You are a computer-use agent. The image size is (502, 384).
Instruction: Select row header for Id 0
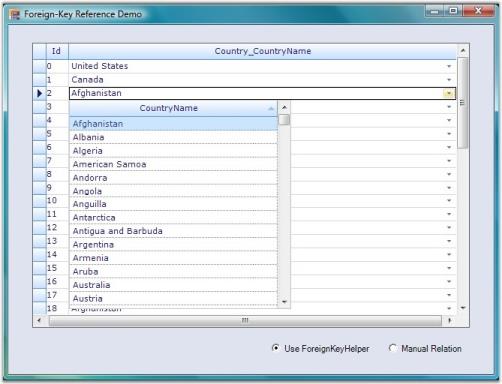(x=39, y=66)
